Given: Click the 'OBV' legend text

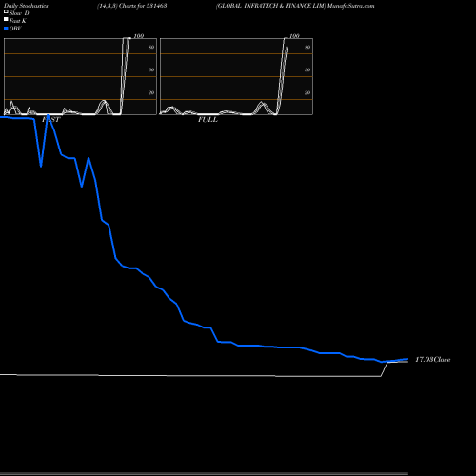Looking at the screenshot, I should (15, 29).
